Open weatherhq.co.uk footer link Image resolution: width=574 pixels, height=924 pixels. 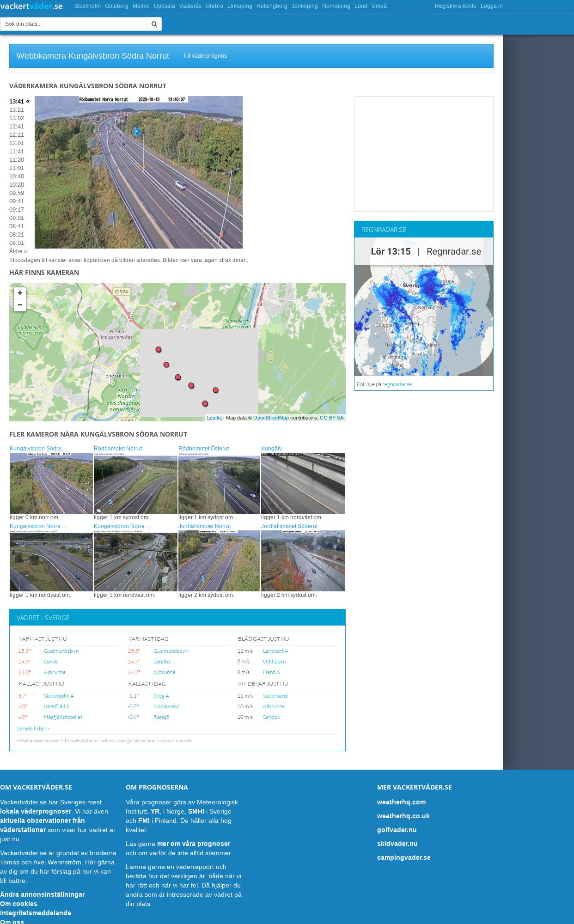click(x=403, y=816)
